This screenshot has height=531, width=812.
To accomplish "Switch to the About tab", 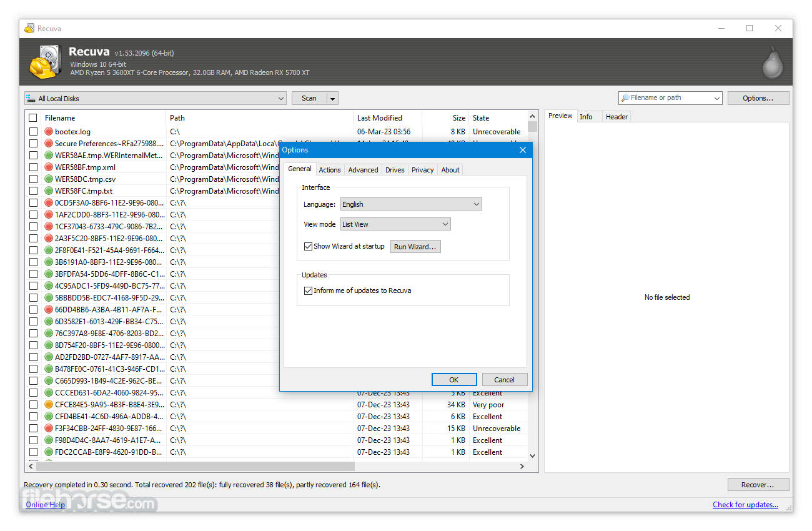I will point(450,170).
